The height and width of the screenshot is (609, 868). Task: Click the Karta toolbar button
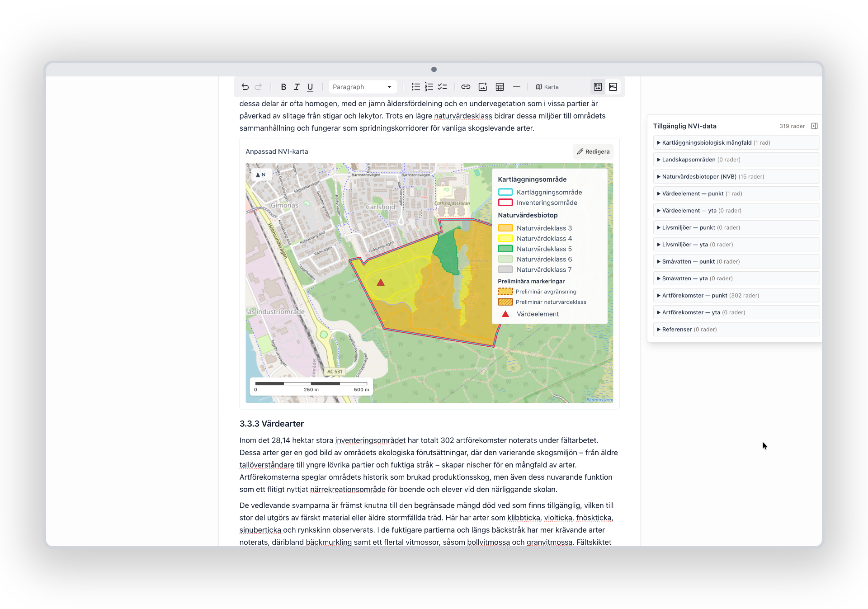(x=547, y=87)
